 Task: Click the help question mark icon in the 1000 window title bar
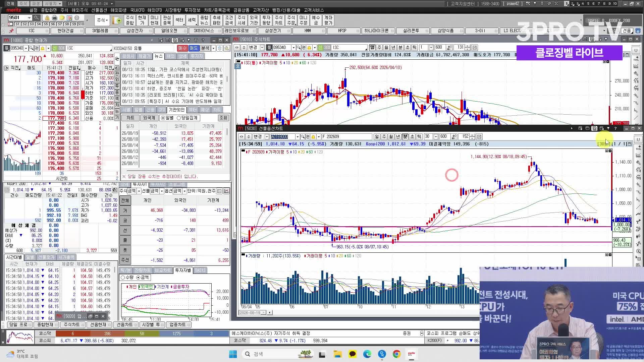(x=203, y=40)
